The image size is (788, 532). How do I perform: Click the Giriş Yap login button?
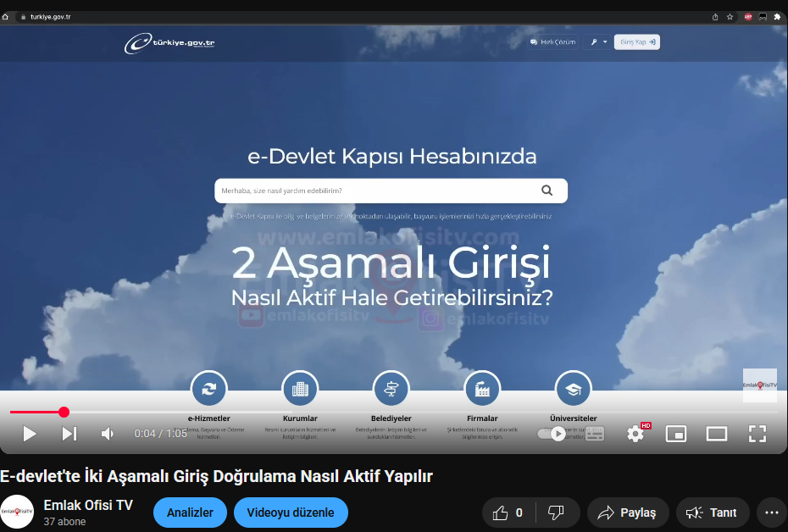[636, 42]
